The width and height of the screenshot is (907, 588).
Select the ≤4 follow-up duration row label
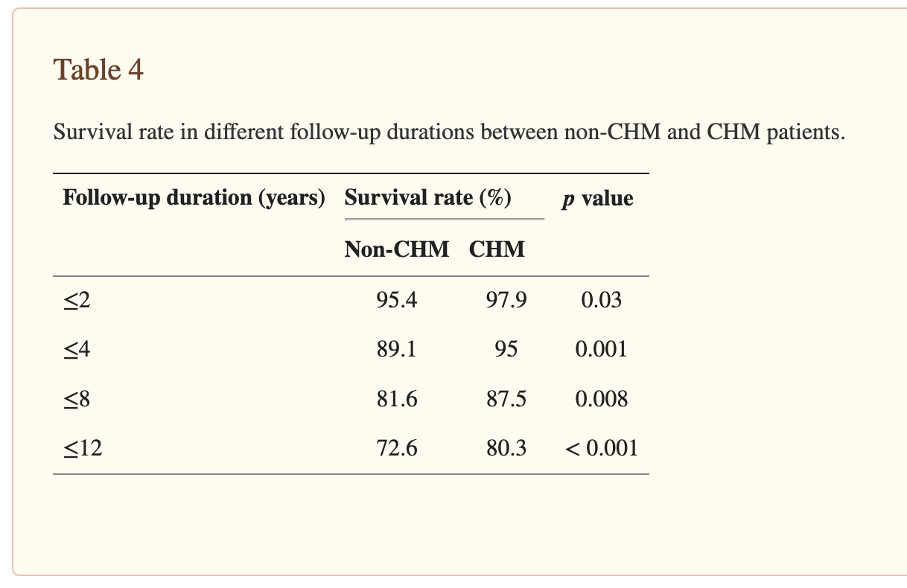[77, 349]
